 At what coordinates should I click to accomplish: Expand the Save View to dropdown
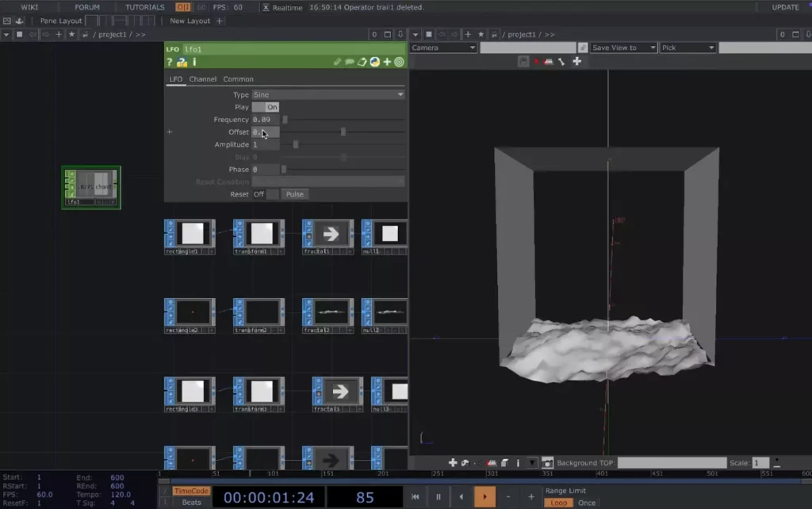tap(622, 47)
